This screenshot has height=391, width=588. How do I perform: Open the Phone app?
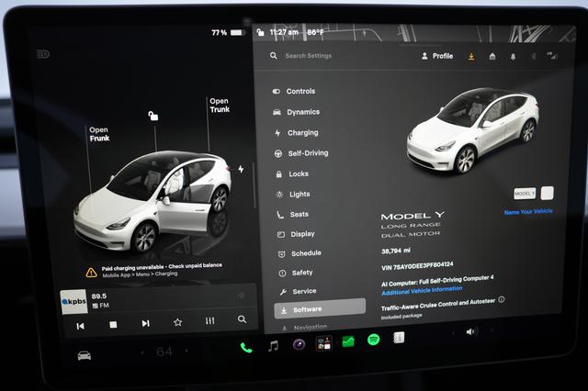[x=246, y=348]
